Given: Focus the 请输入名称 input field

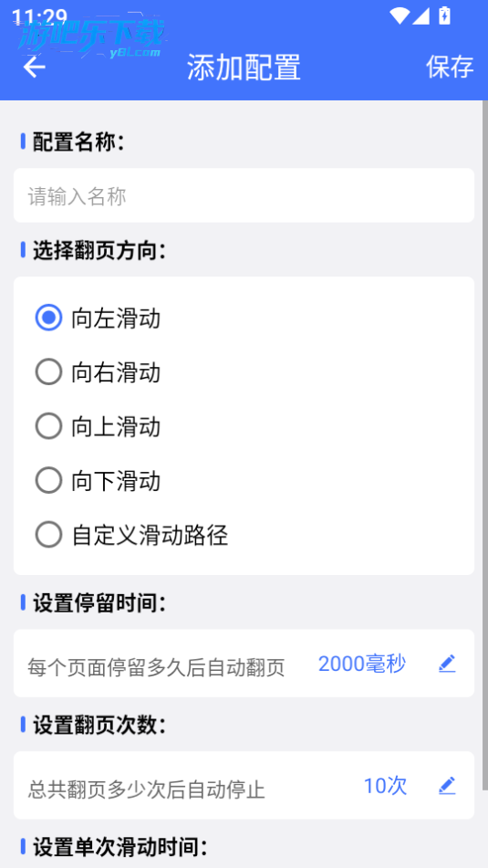Looking at the screenshot, I should (x=244, y=195).
